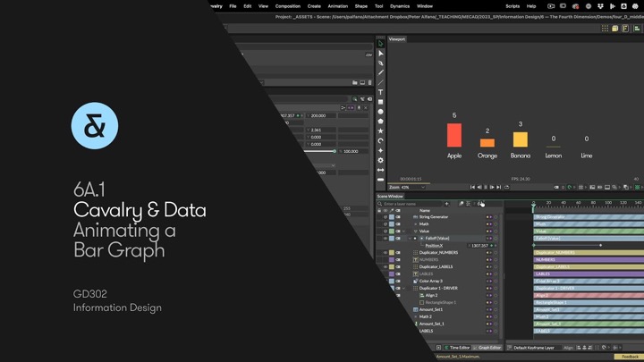The height and width of the screenshot is (362, 644).
Task: Step one frame forward
Action: pos(492,187)
